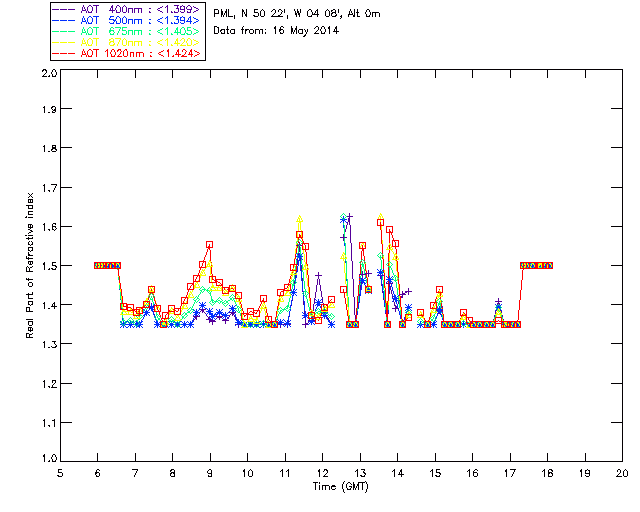Screen dimensions: 640x512
Task: Click the x-axis hour label 10
Action: coord(247,473)
